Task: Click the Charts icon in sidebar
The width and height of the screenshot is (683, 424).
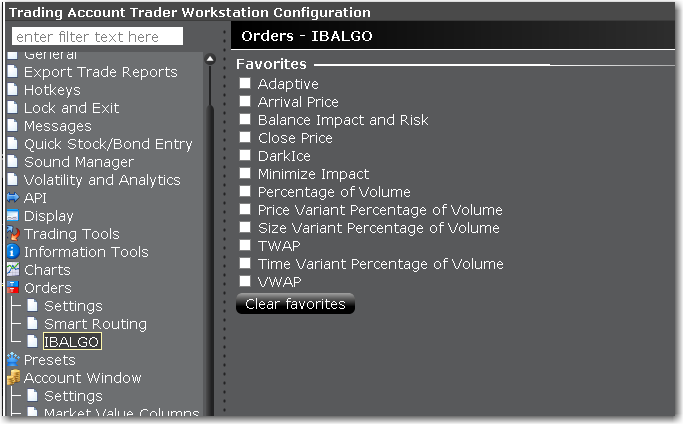Action: [x=13, y=270]
